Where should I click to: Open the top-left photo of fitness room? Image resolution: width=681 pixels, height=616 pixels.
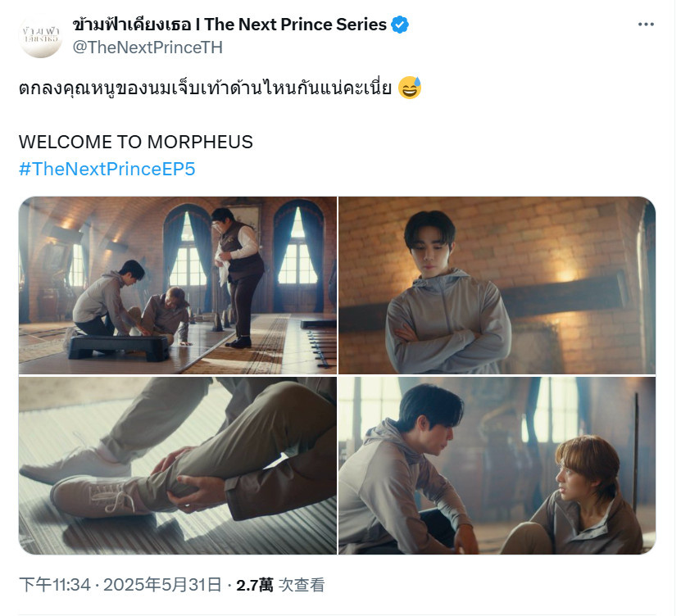point(178,285)
